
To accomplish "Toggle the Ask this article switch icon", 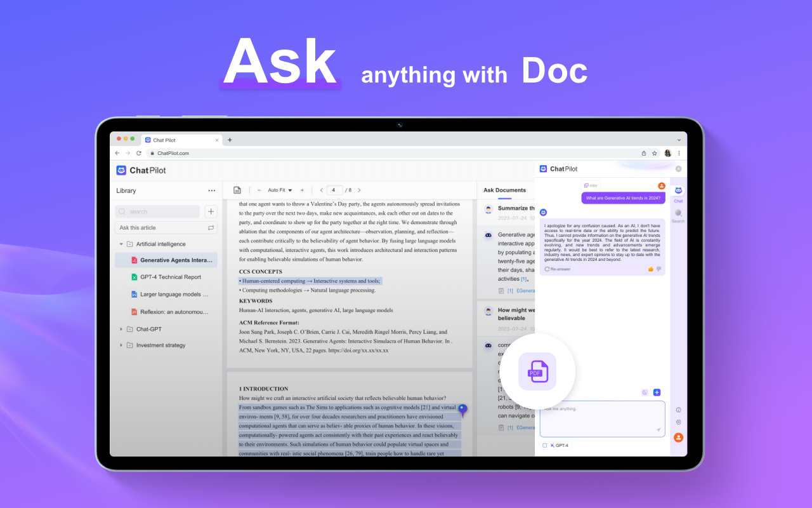I will click(x=211, y=227).
